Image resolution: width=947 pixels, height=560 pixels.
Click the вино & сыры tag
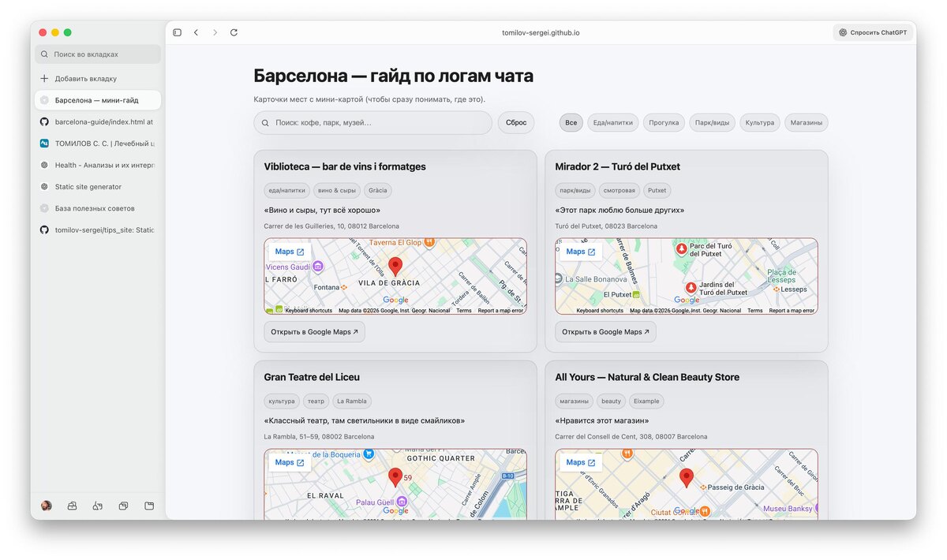337,190
